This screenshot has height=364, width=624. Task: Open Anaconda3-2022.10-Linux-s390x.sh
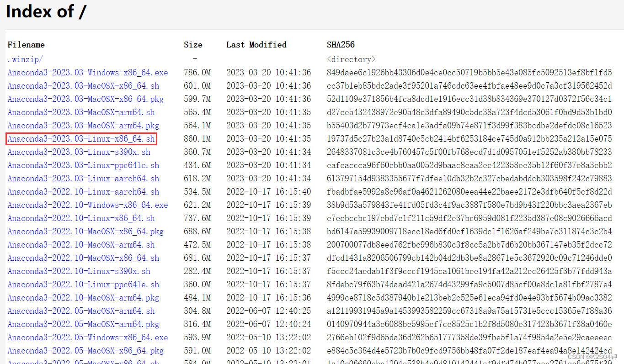tap(79, 271)
